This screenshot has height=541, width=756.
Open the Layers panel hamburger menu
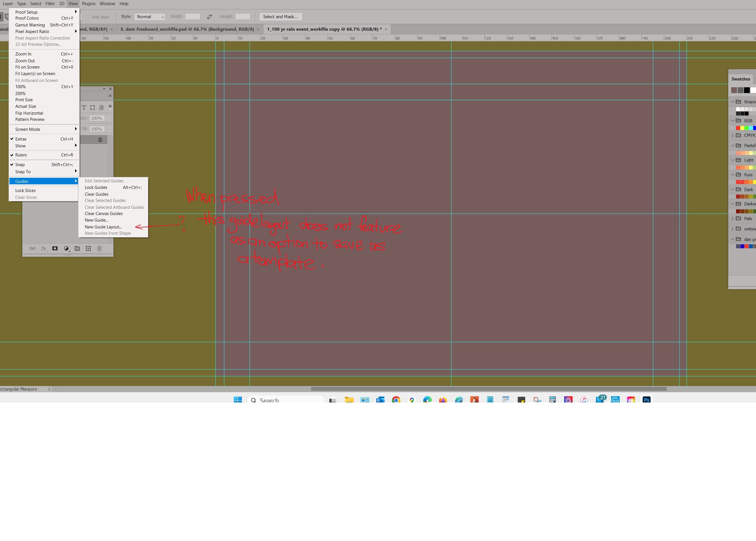(x=110, y=96)
